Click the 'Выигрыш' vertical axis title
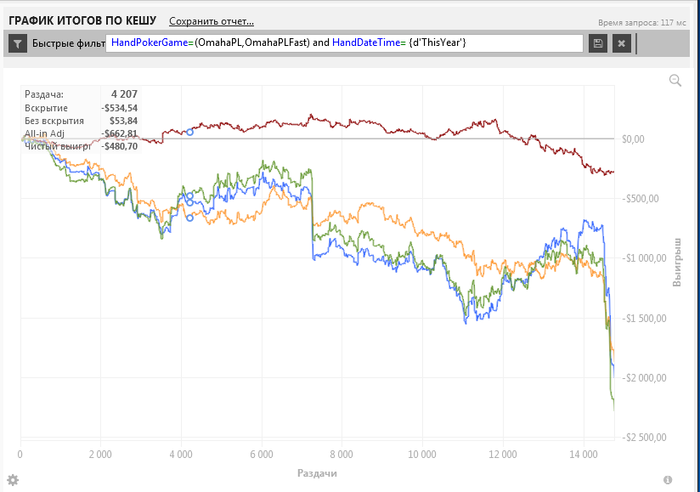The height and width of the screenshot is (492, 700). pos(677,262)
